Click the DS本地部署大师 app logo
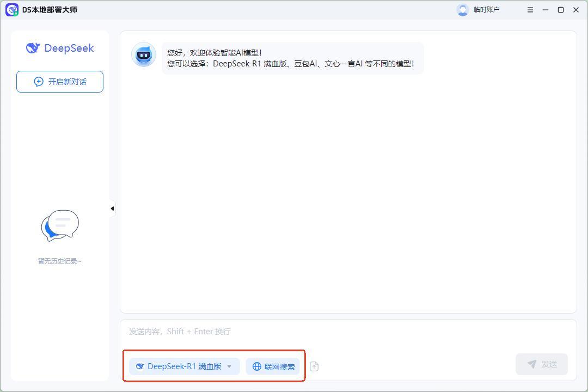The height and width of the screenshot is (392, 588). [x=12, y=10]
